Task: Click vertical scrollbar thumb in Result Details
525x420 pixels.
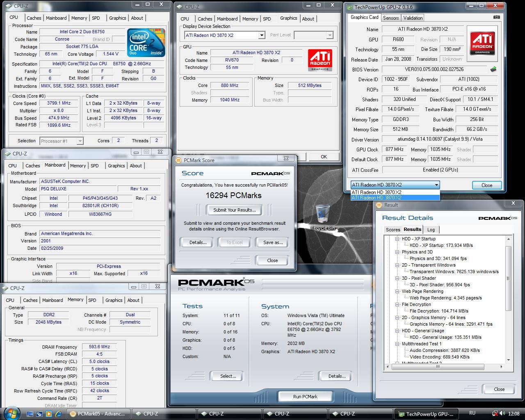Action: [x=509, y=278]
